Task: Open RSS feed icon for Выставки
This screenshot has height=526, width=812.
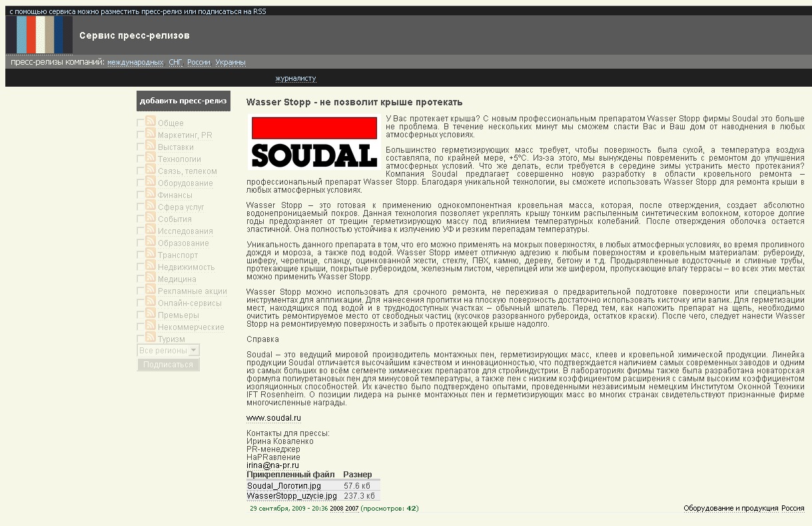Action: pos(151,146)
